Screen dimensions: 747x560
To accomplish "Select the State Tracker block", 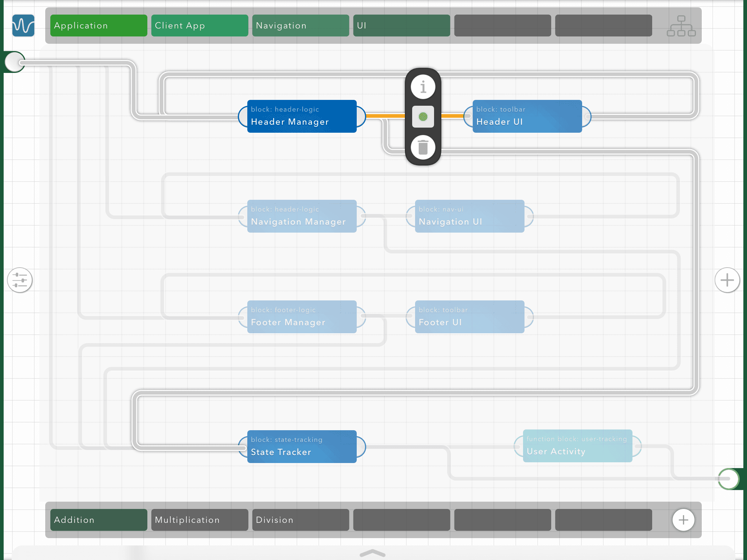I will coord(302,447).
